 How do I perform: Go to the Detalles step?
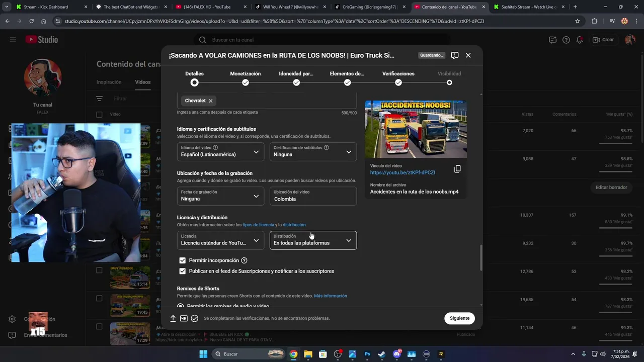pos(194,78)
